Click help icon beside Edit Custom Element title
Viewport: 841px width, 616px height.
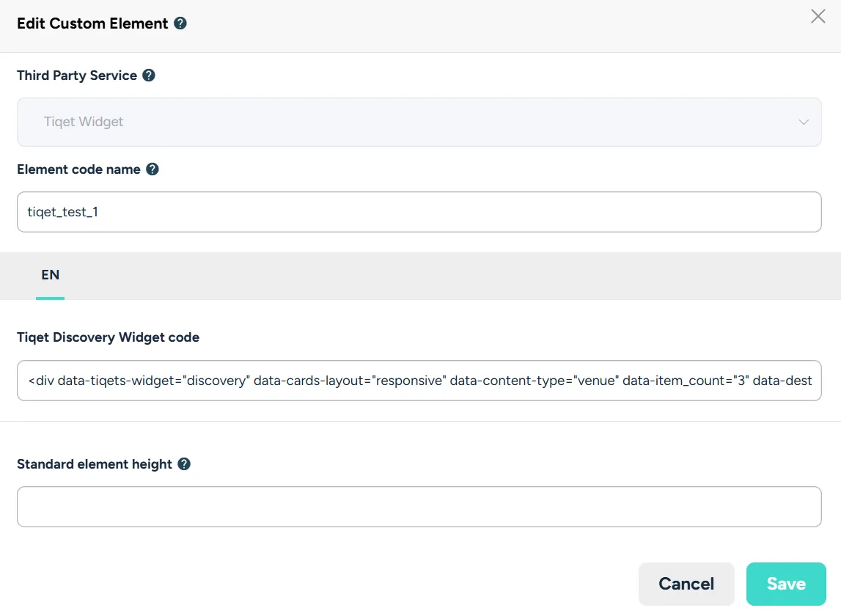point(181,23)
